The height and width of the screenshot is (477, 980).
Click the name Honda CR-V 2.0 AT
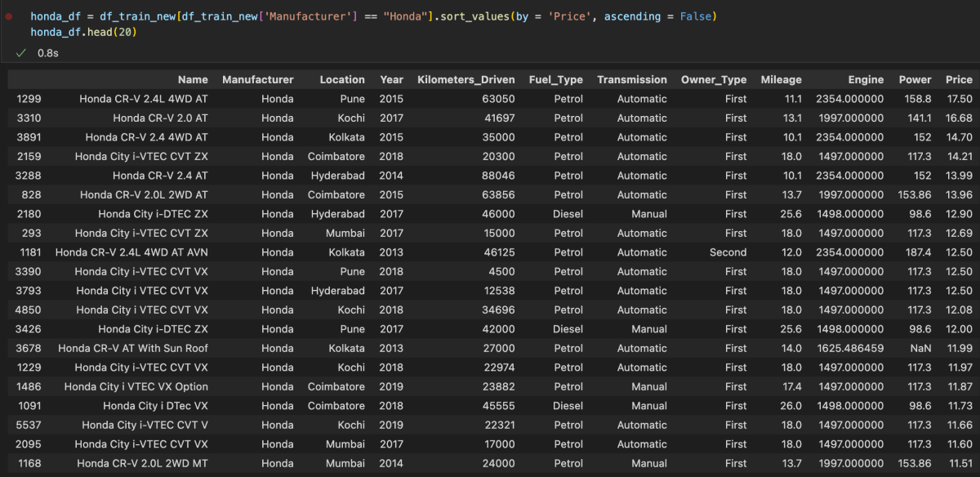pyautogui.click(x=160, y=118)
